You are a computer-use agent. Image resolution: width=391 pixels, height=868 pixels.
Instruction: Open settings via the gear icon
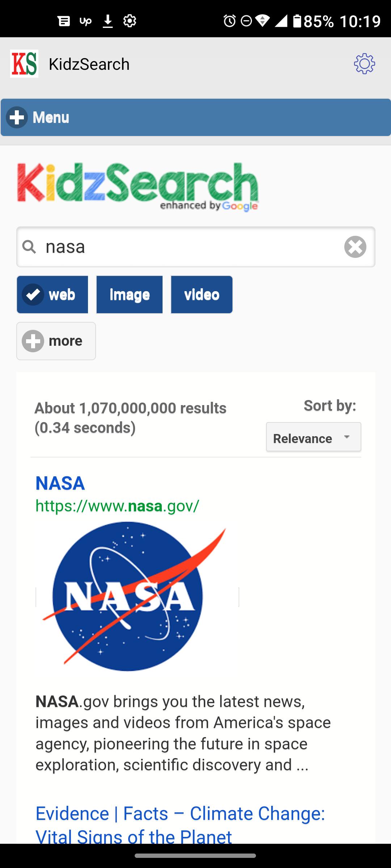[x=364, y=64]
